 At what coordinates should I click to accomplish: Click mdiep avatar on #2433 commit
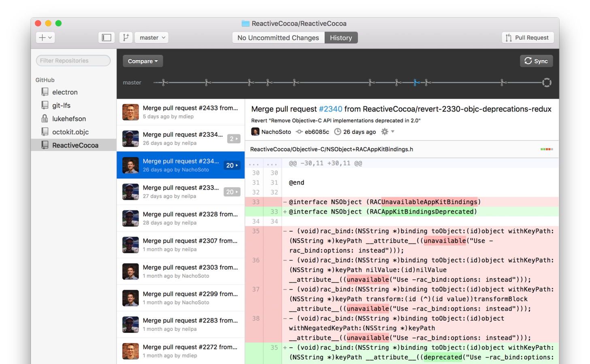(130, 112)
